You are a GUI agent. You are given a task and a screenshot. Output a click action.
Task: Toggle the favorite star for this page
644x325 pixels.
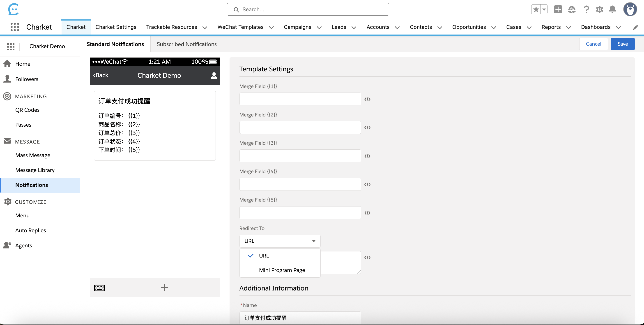click(x=535, y=9)
